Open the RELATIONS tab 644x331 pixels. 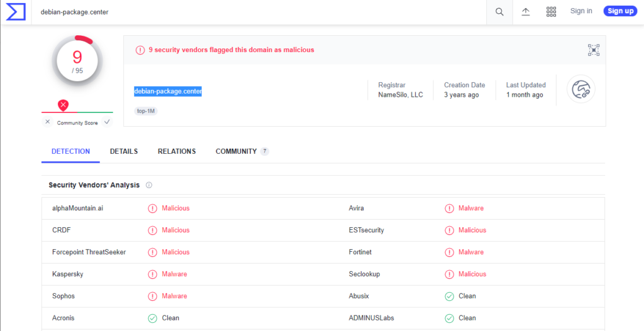point(177,151)
